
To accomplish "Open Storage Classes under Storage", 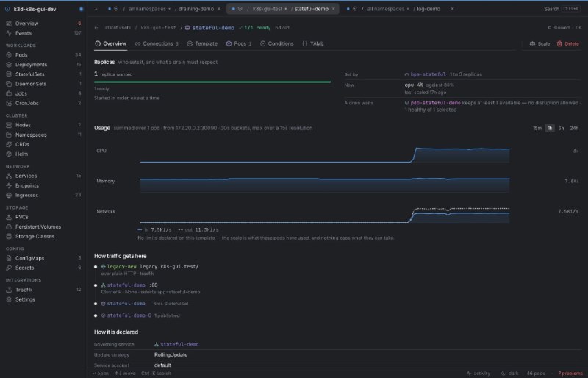I will click(43, 237).
